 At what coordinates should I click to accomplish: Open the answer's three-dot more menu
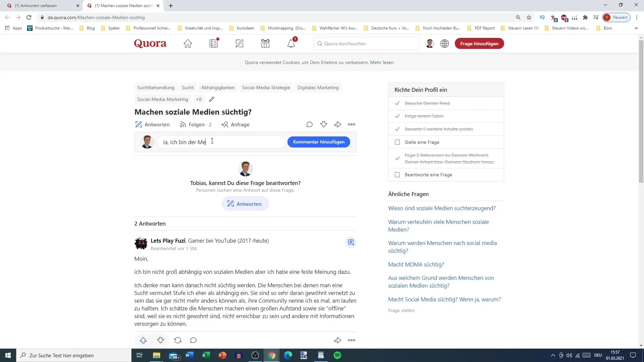(352, 340)
